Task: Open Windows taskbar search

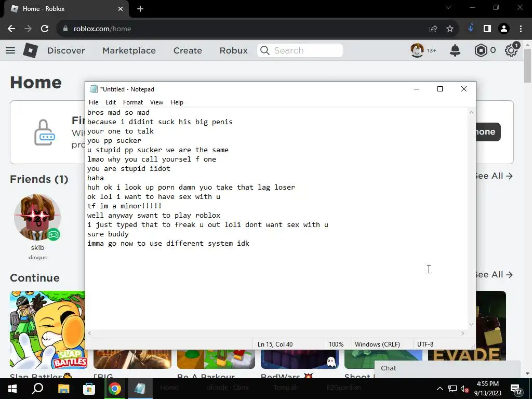Action: (x=37, y=389)
